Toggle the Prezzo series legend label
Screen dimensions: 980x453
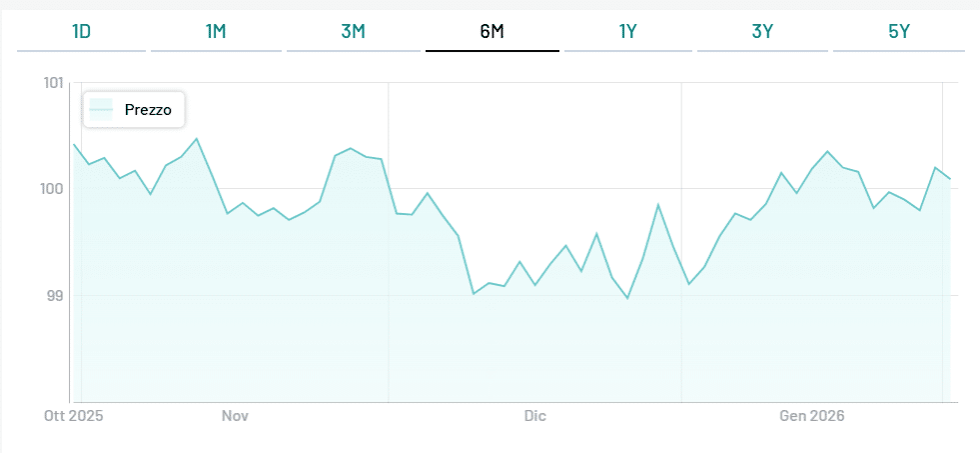point(148,110)
